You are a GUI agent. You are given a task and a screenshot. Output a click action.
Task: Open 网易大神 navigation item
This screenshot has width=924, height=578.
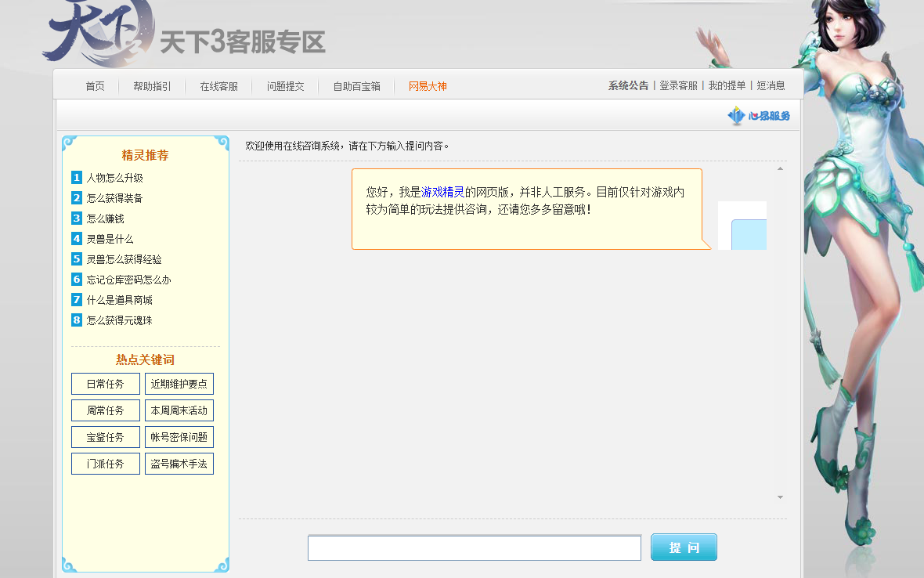(x=428, y=87)
